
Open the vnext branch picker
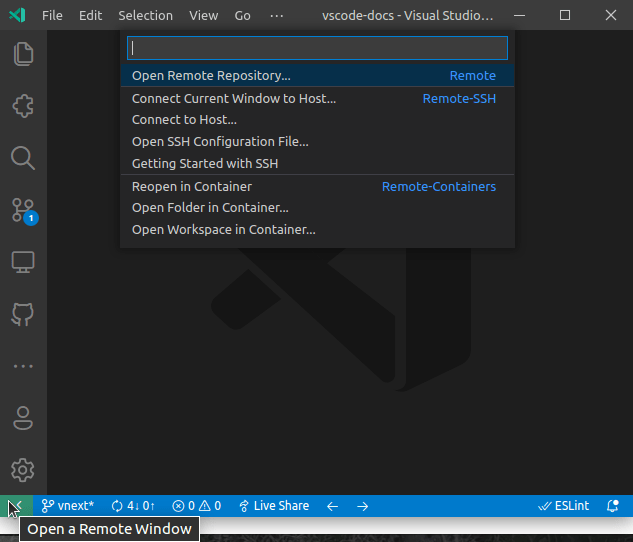pyautogui.click(x=68, y=506)
